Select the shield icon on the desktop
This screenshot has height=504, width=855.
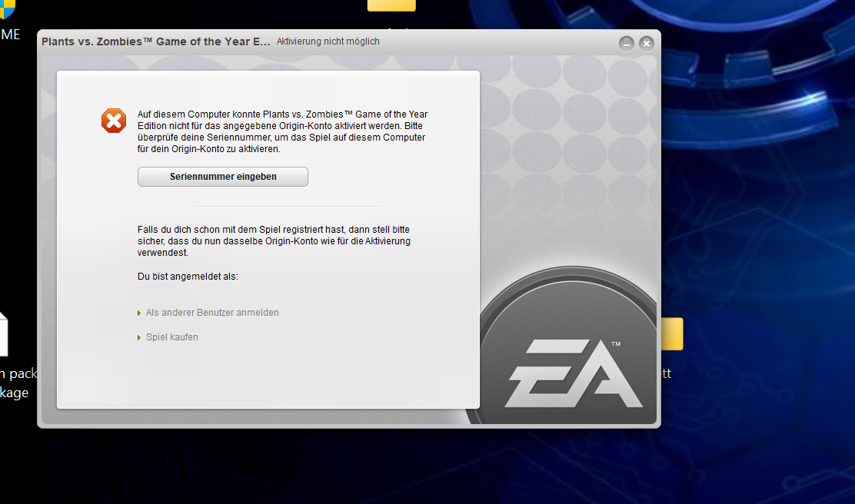tap(7, 8)
